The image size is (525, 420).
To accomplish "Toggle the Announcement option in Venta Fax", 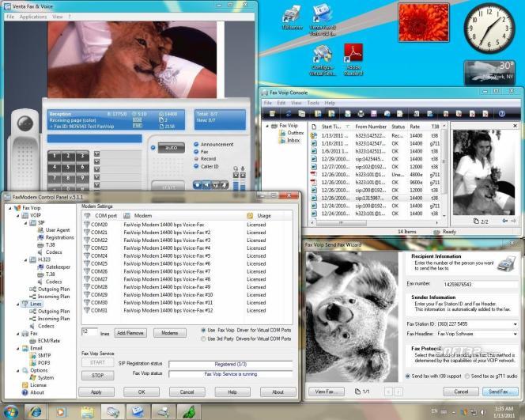I will [196, 145].
